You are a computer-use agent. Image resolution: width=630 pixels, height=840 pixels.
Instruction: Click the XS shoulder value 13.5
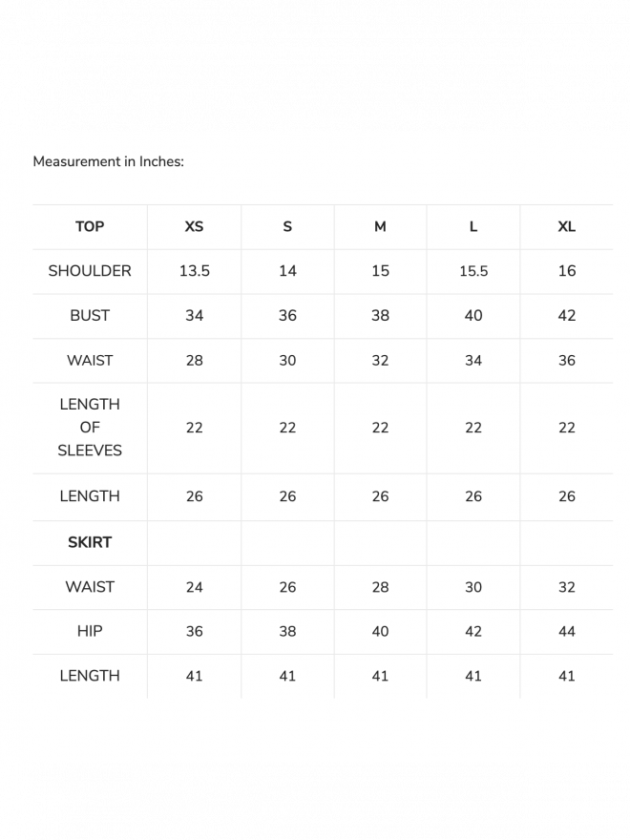pos(194,271)
